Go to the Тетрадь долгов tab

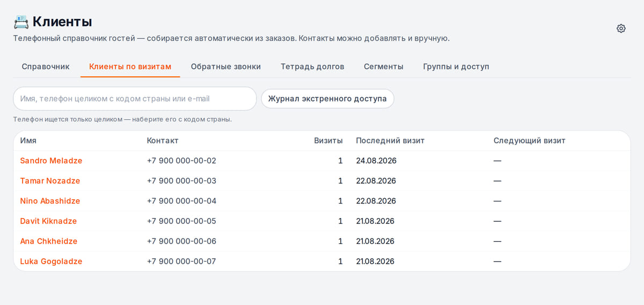click(x=312, y=67)
